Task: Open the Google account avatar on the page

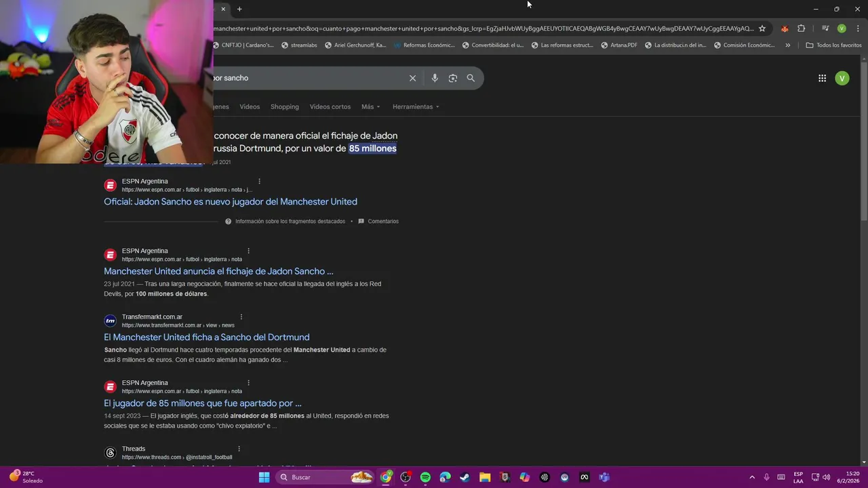Action: click(x=842, y=78)
